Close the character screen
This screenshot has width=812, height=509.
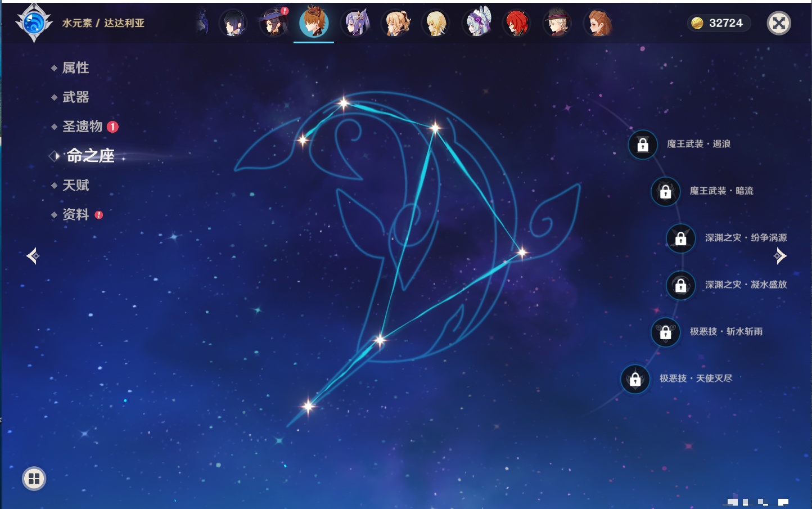(x=779, y=23)
